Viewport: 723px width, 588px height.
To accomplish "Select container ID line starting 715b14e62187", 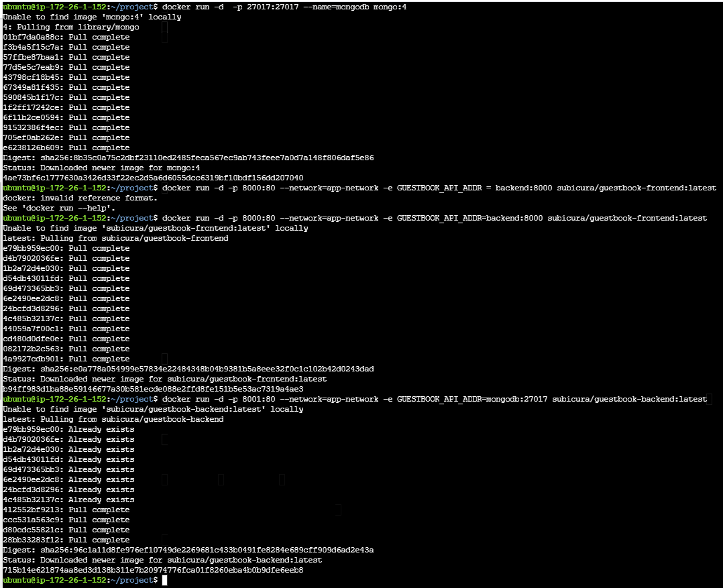I will [153, 571].
